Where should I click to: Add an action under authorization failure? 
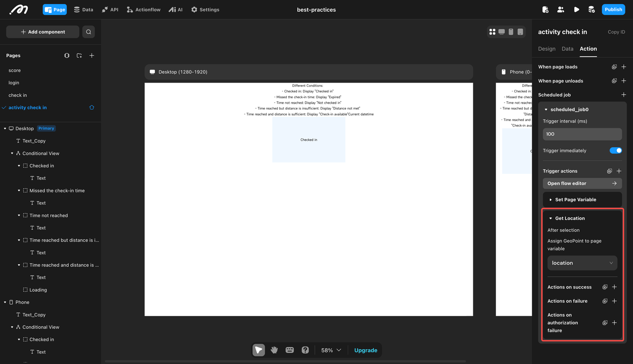615,323
